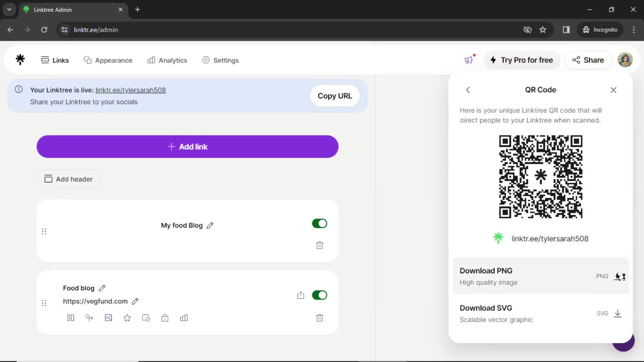Viewport: 644px width, 362px height.
Task: Bookmark this page with star
Action: pyautogui.click(x=543, y=30)
